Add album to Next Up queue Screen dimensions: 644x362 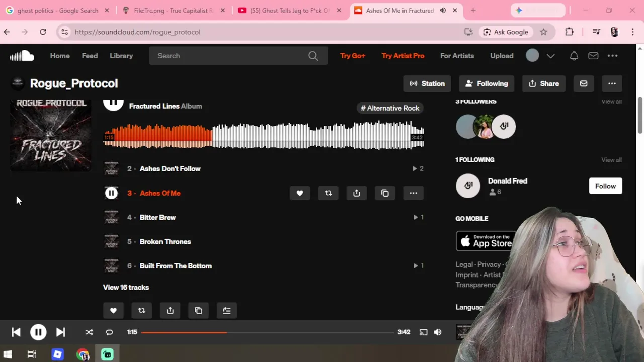click(x=227, y=311)
